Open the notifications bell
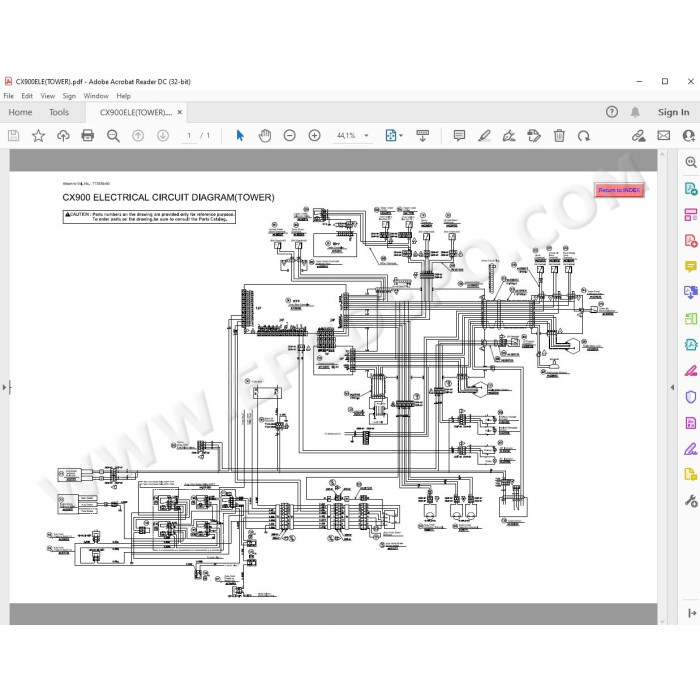Image resolution: width=700 pixels, height=700 pixels. coord(635,112)
